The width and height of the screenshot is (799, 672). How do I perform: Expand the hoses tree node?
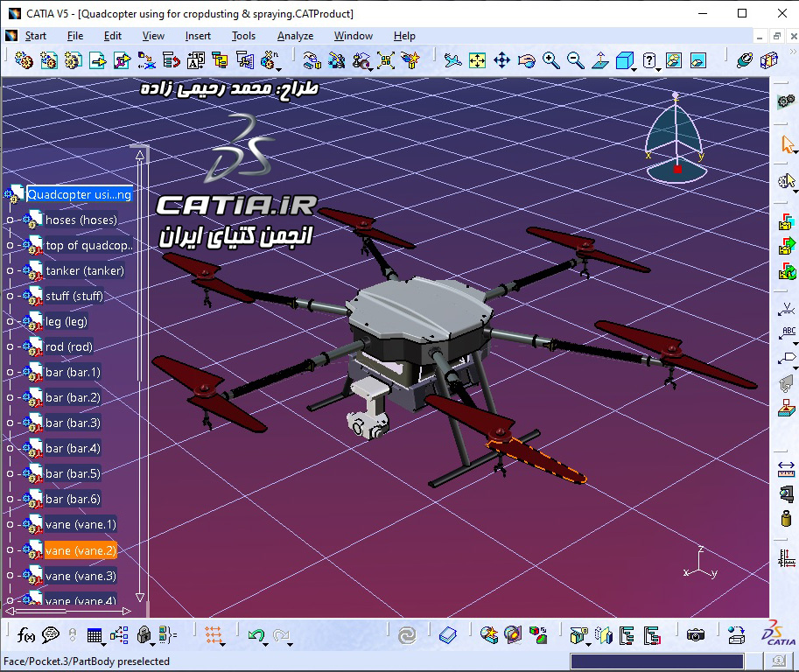click(11, 220)
